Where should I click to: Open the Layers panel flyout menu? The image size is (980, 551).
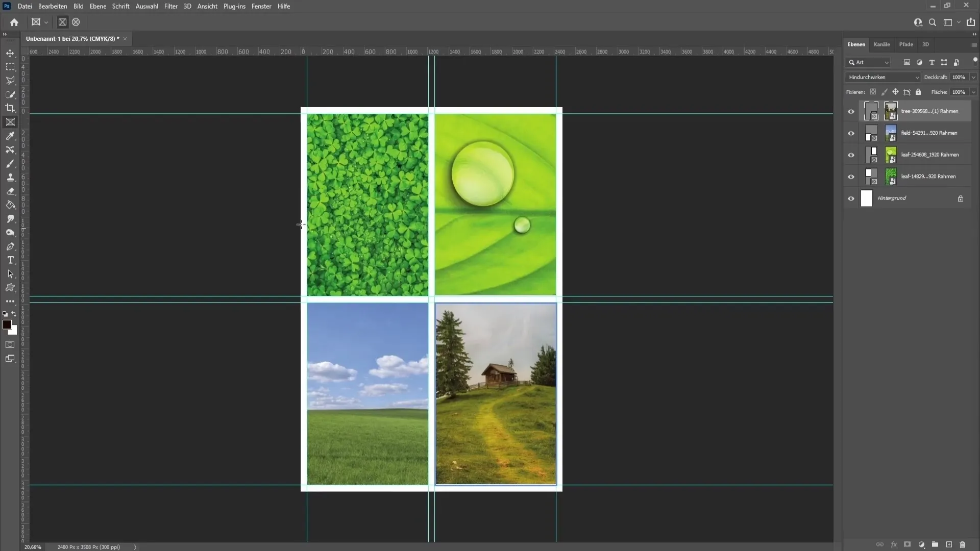(974, 45)
